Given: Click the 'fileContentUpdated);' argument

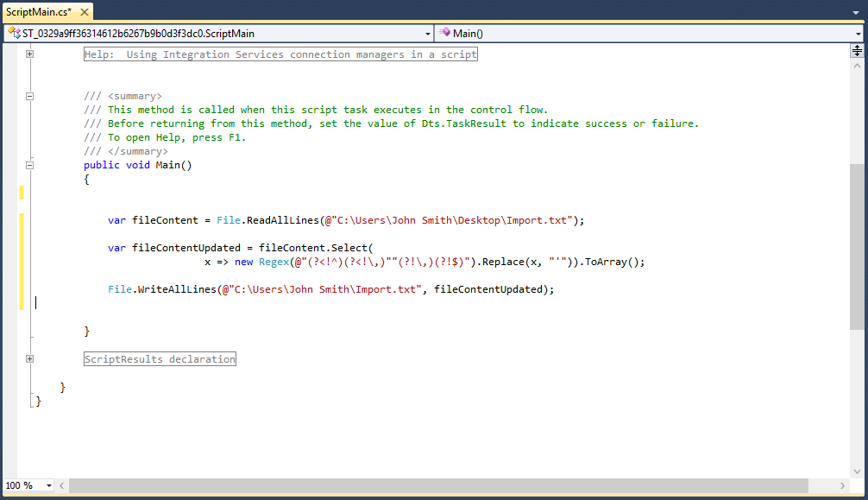Looking at the screenshot, I should click(494, 289).
